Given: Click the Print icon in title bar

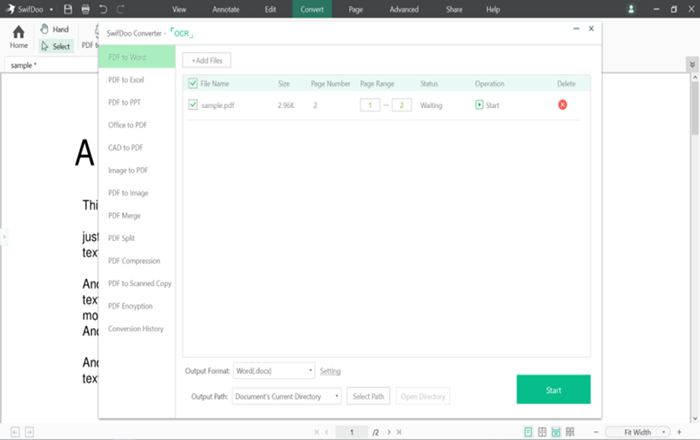Looking at the screenshot, I should [x=86, y=9].
